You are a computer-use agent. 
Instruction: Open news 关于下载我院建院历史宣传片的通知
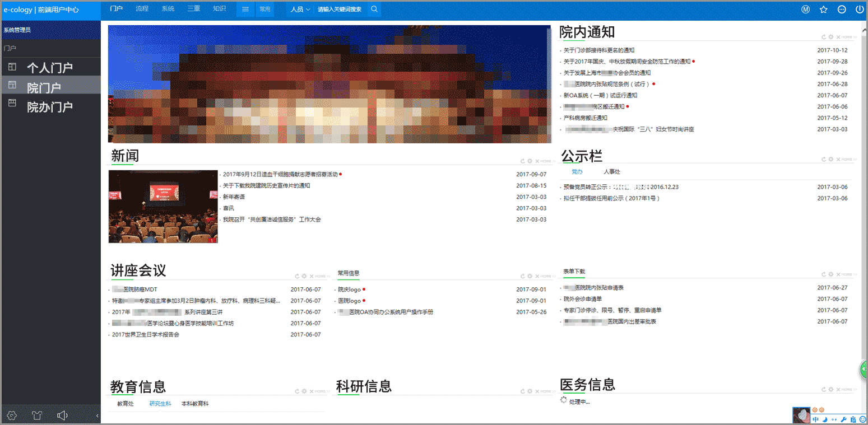coord(266,186)
